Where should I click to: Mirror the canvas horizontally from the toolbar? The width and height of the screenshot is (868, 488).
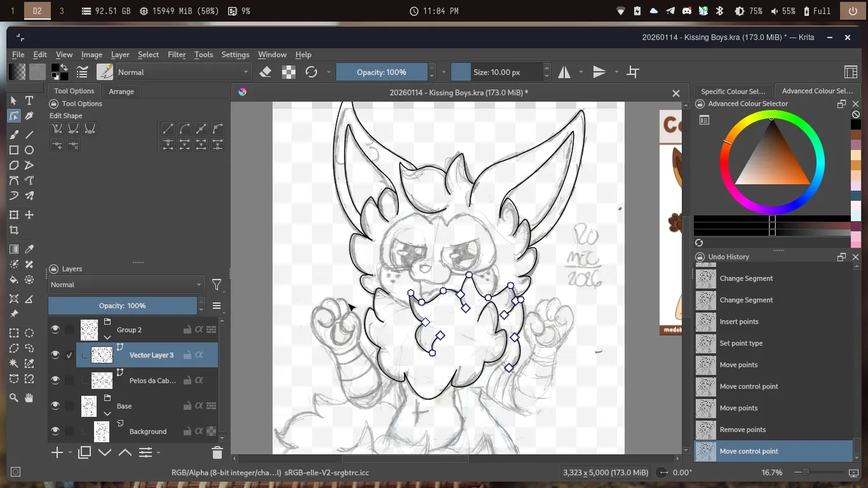[x=564, y=72]
